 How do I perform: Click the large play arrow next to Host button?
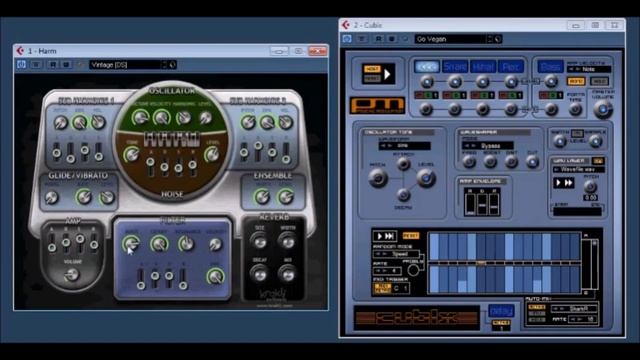click(x=387, y=74)
